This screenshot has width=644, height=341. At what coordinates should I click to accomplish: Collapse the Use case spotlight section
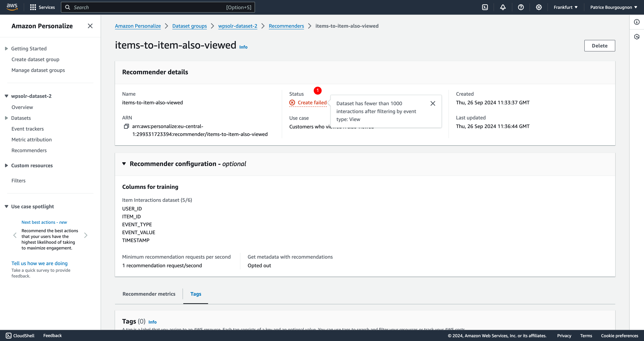6,206
